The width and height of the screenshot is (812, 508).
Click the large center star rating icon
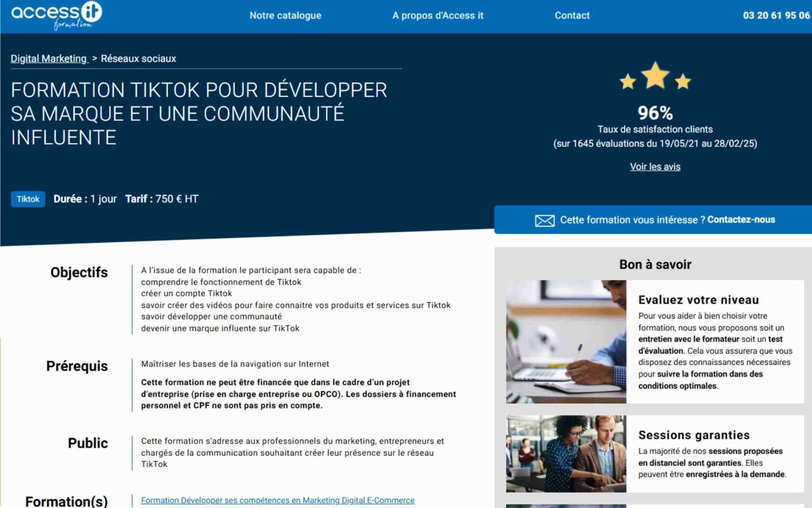tap(655, 75)
